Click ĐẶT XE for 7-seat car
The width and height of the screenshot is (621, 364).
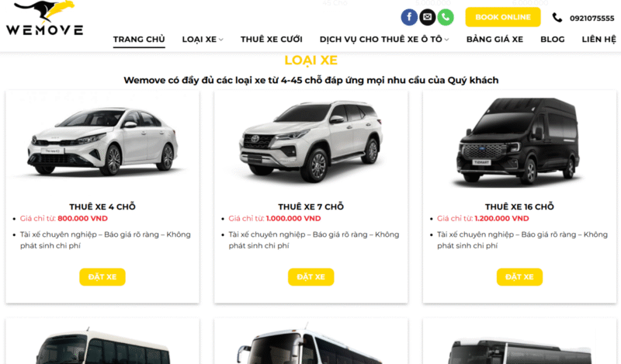point(311,277)
